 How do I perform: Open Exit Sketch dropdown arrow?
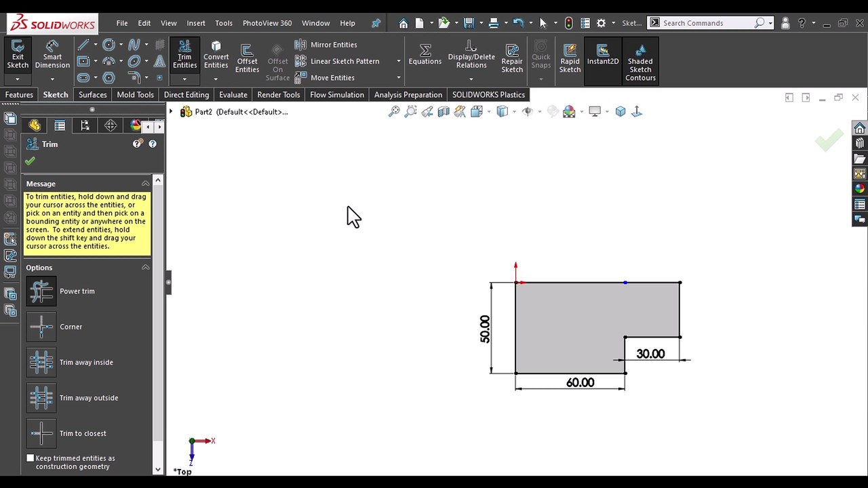tap(18, 79)
